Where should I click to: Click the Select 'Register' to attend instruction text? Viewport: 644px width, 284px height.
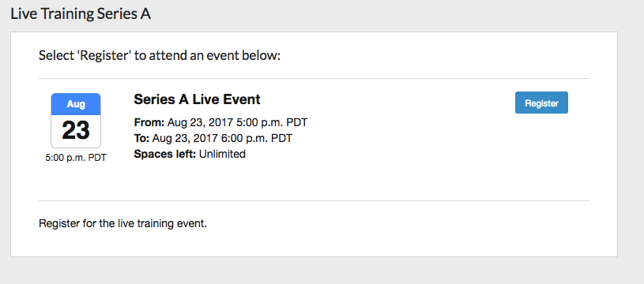coord(160,55)
